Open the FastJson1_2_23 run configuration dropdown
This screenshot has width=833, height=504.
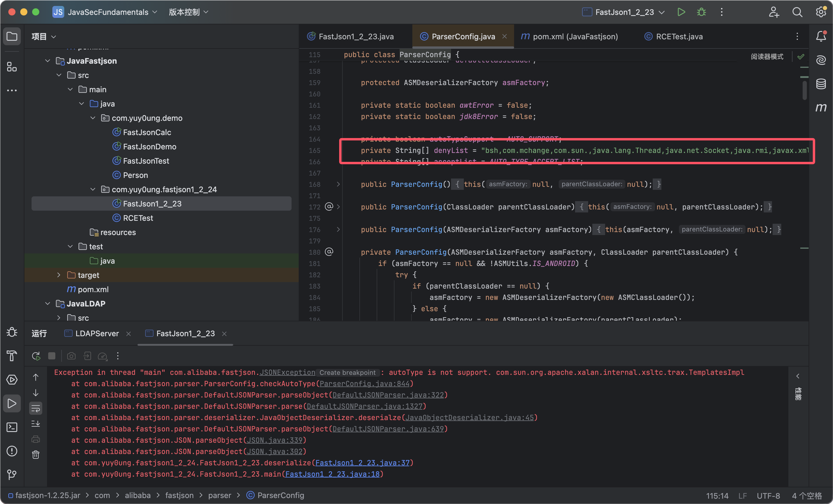pyautogui.click(x=624, y=12)
